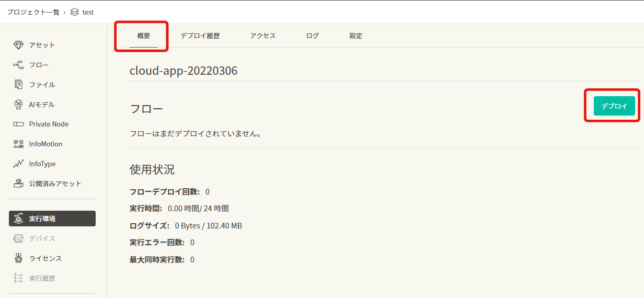Click the AI Model icon in the sidebar
Viewport: 644px width, 298px height.
click(19, 105)
